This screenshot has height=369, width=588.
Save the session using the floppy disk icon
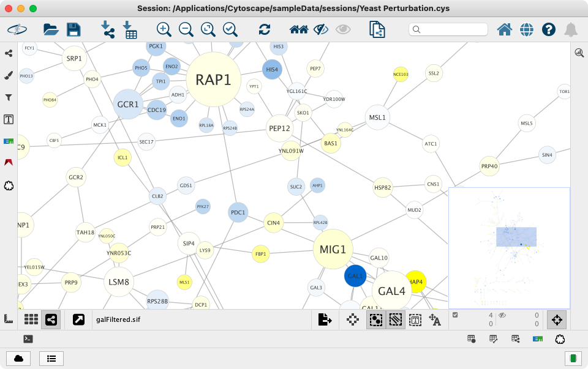tap(73, 29)
